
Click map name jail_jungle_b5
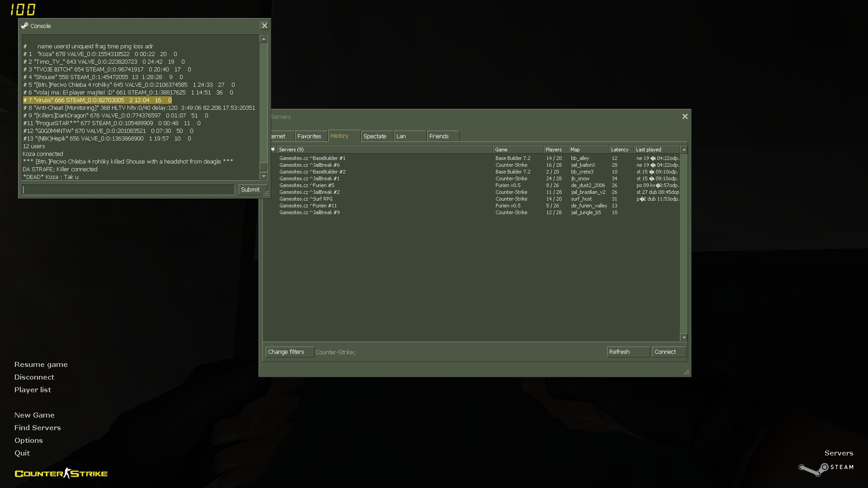(586, 213)
